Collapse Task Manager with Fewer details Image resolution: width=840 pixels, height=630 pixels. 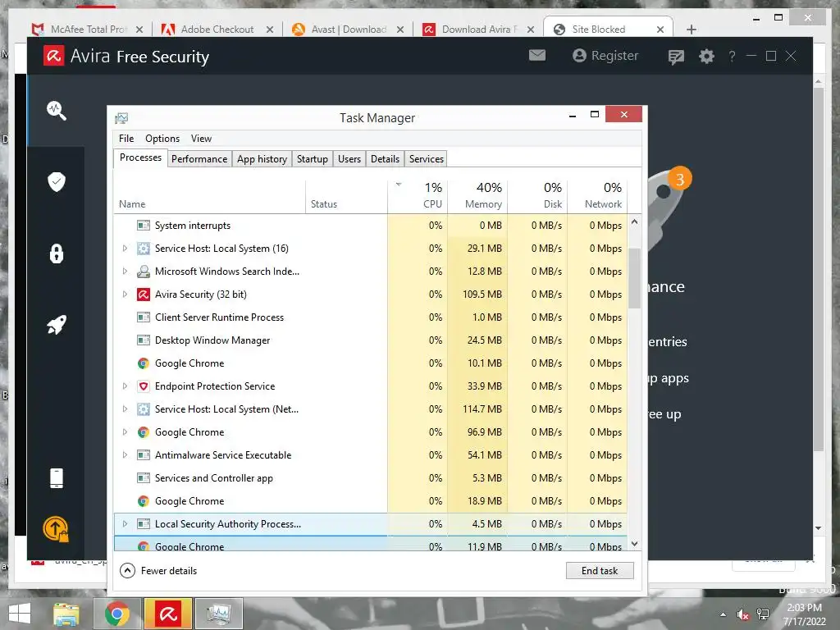point(158,571)
